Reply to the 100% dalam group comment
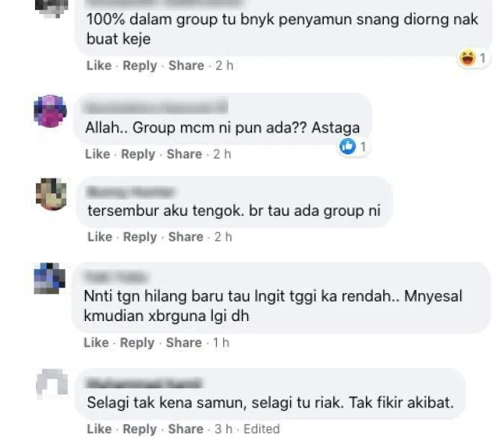This screenshot has height=438, width=504. coord(140,65)
